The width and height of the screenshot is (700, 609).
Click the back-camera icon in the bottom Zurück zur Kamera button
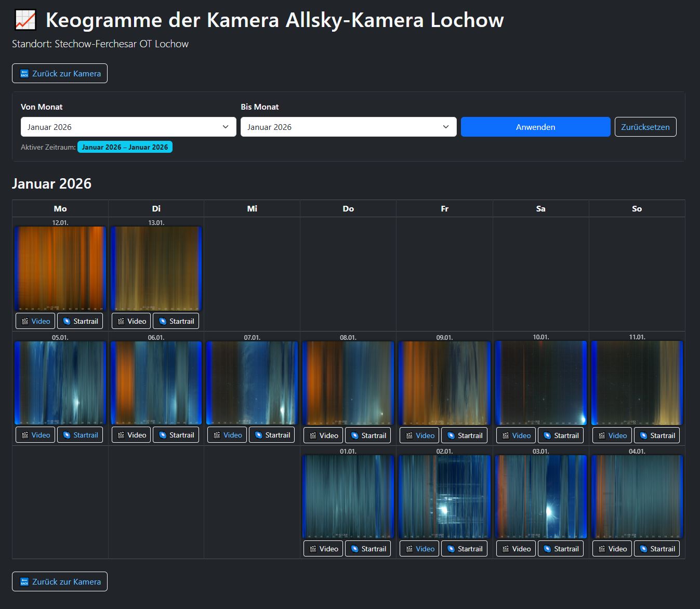point(23,581)
